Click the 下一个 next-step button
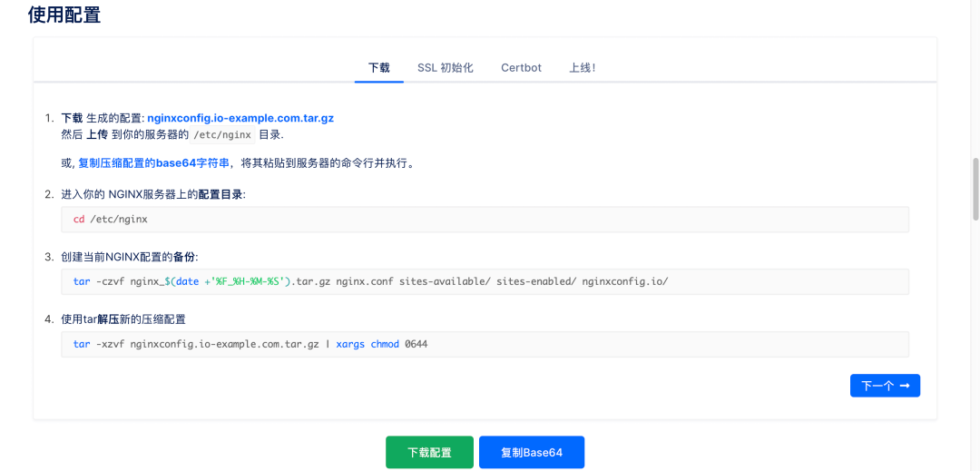980x471 pixels. 885,386
